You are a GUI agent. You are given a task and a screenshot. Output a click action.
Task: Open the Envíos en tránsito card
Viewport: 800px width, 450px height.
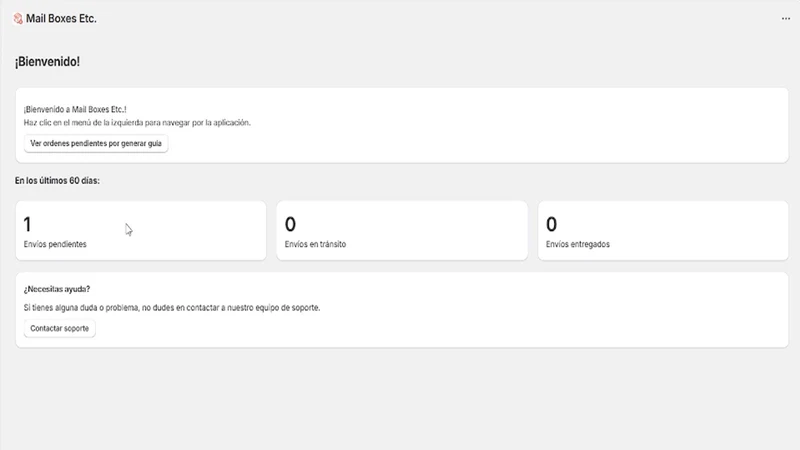point(402,231)
